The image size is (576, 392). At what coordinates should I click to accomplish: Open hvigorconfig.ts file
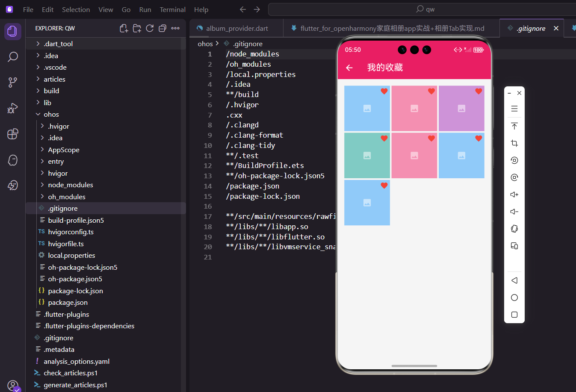[x=106, y=232]
